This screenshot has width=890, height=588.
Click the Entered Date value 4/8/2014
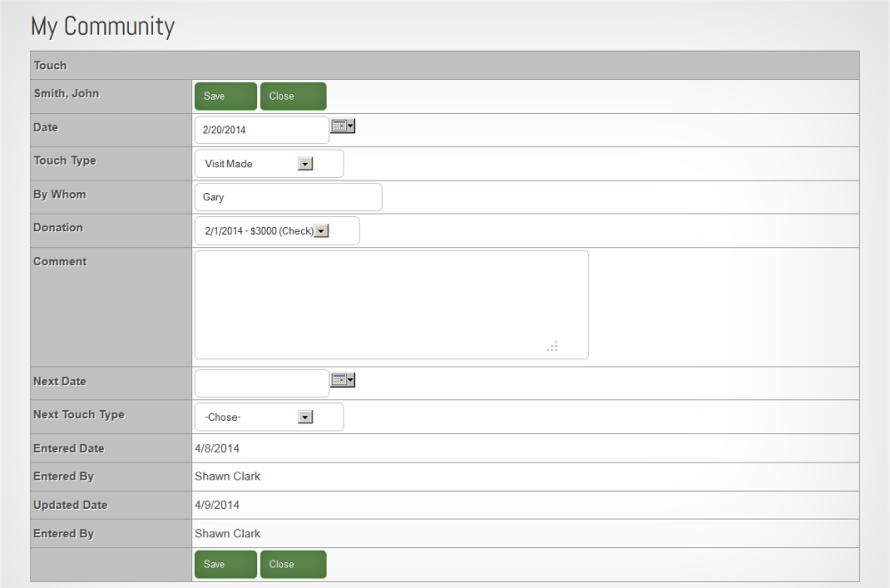(217, 448)
